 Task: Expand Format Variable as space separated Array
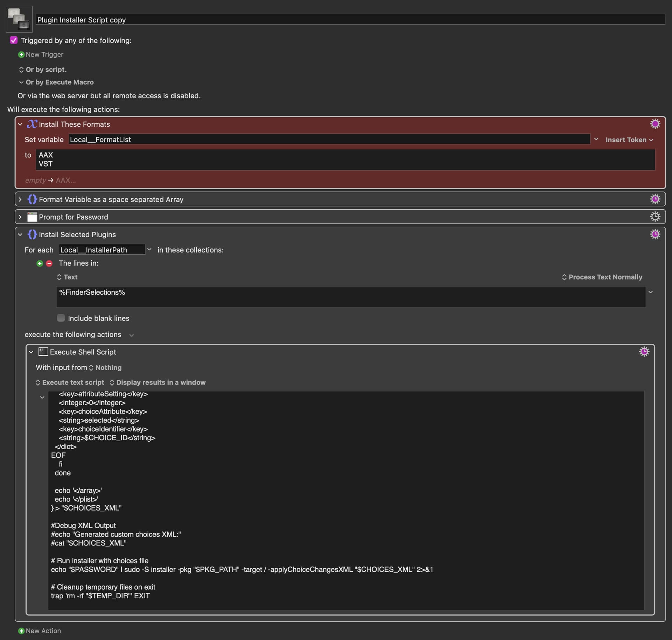tap(20, 199)
